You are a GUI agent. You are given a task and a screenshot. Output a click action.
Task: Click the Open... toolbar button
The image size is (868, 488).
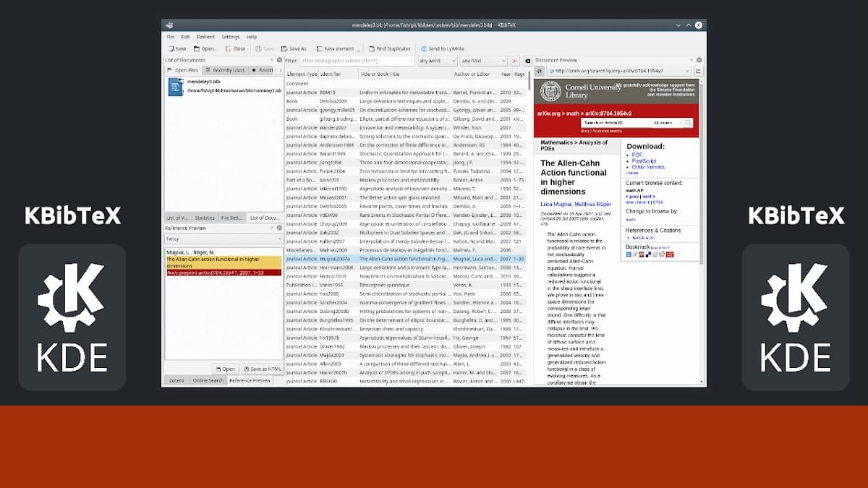click(205, 49)
